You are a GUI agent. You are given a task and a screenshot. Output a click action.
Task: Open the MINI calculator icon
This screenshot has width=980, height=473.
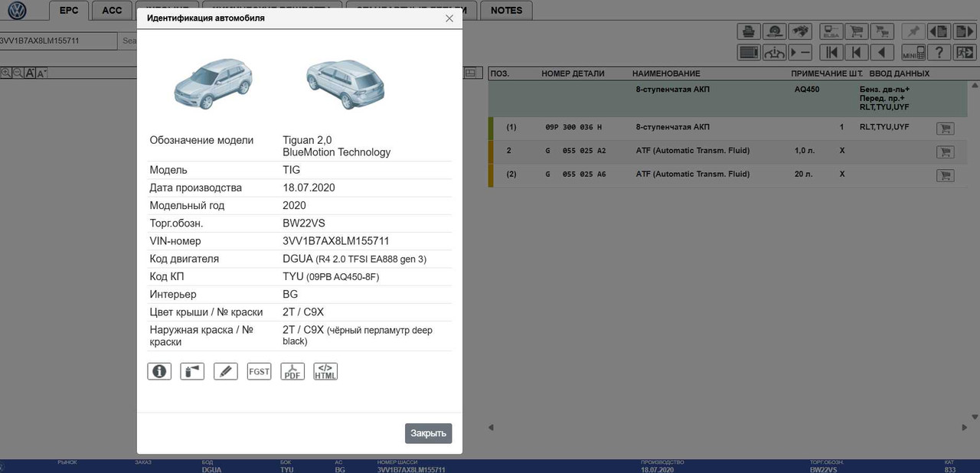(x=913, y=52)
